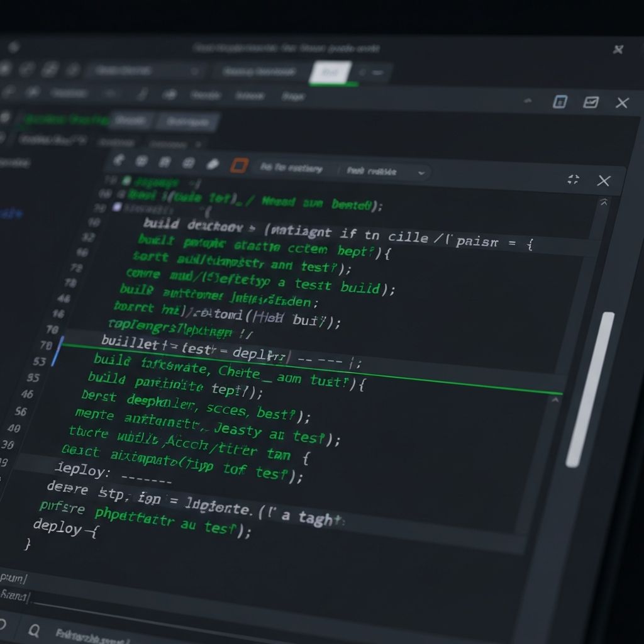Collapse the panel using the small caret icon
Screen dimensions: 644x644
click(x=528, y=101)
